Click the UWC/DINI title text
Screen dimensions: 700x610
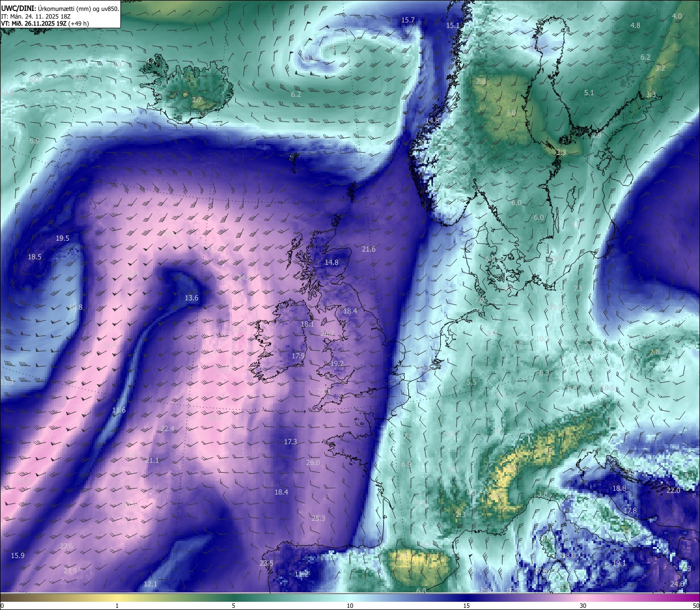(x=17, y=9)
